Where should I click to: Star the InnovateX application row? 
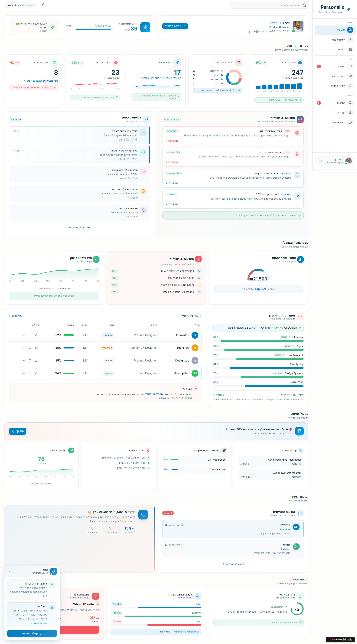[36, 335]
